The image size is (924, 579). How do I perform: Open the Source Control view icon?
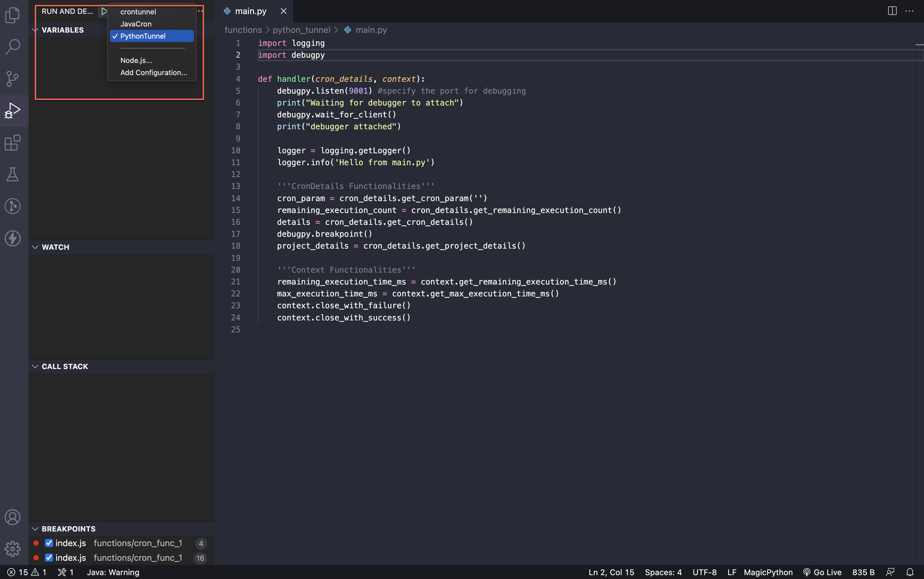13,78
